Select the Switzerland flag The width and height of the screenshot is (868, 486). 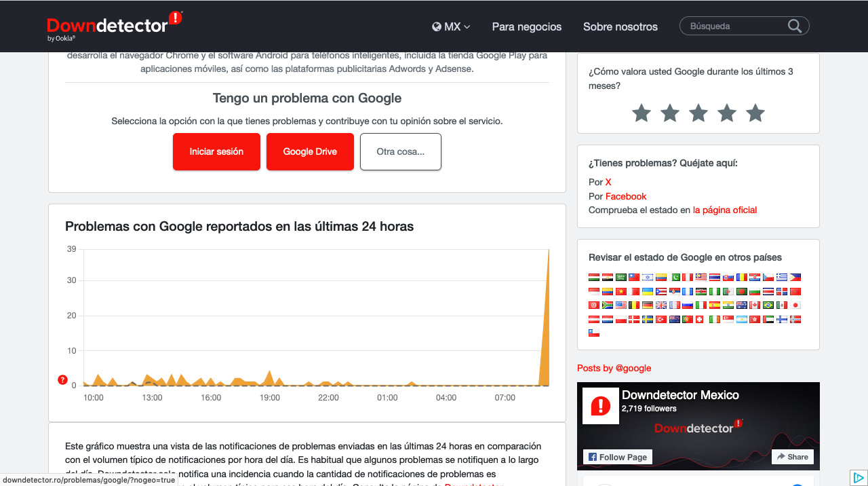tap(700, 319)
